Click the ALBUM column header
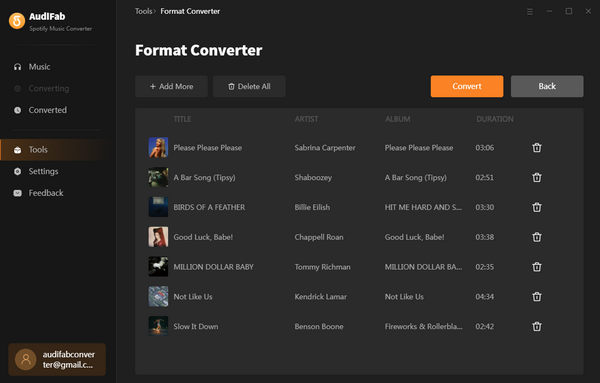The image size is (600, 383). pos(398,119)
